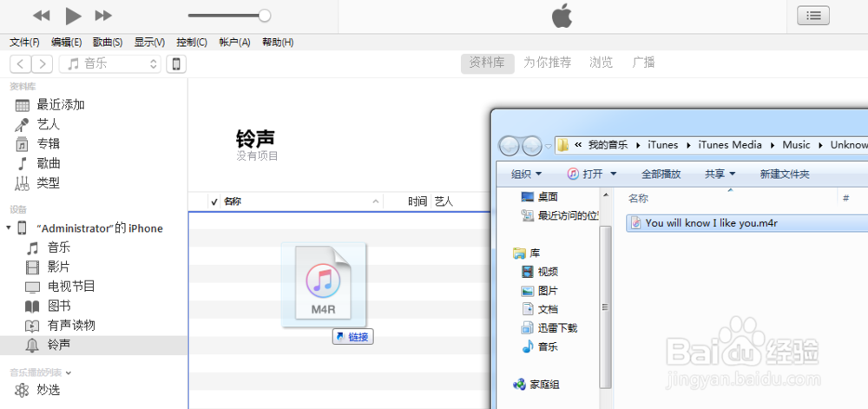The width and height of the screenshot is (868, 409).
Task: Click the Explorer forward button
Action: click(x=532, y=146)
